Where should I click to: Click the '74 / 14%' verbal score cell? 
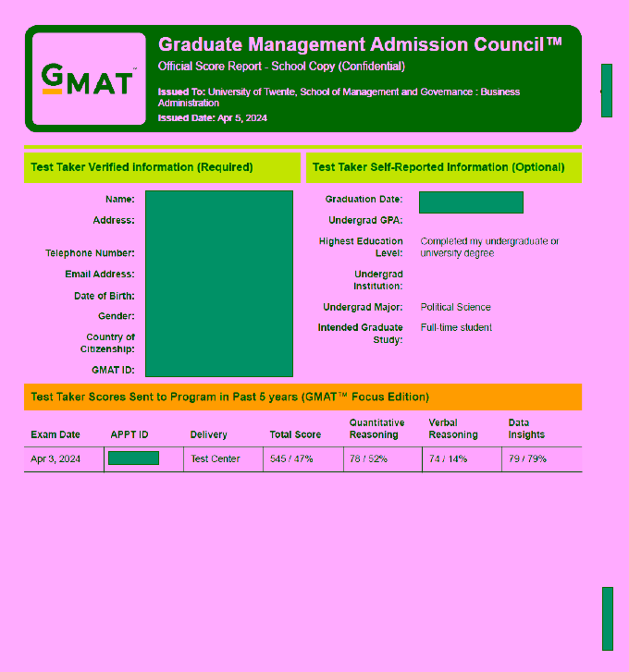448,459
